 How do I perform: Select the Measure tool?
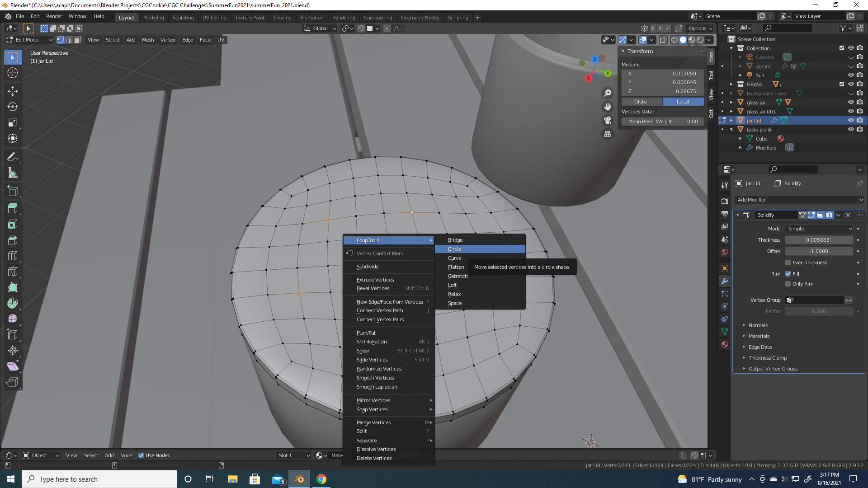(x=13, y=173)
